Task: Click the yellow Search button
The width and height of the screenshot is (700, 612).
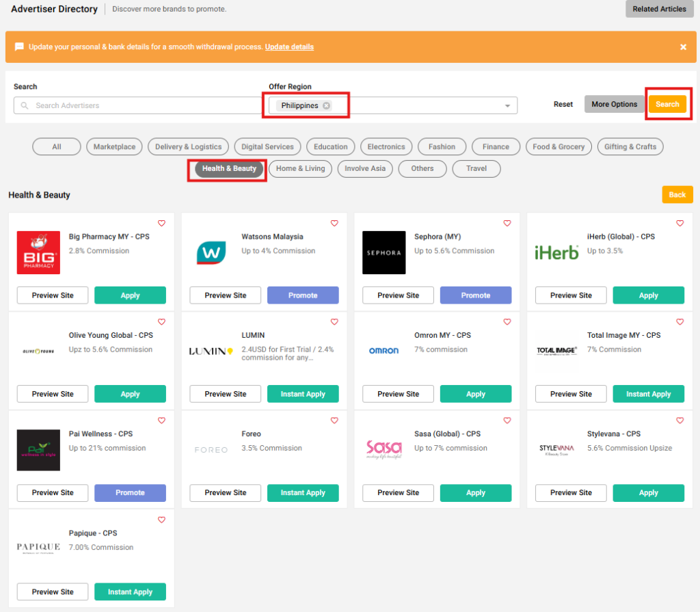Action: point(667,104)
